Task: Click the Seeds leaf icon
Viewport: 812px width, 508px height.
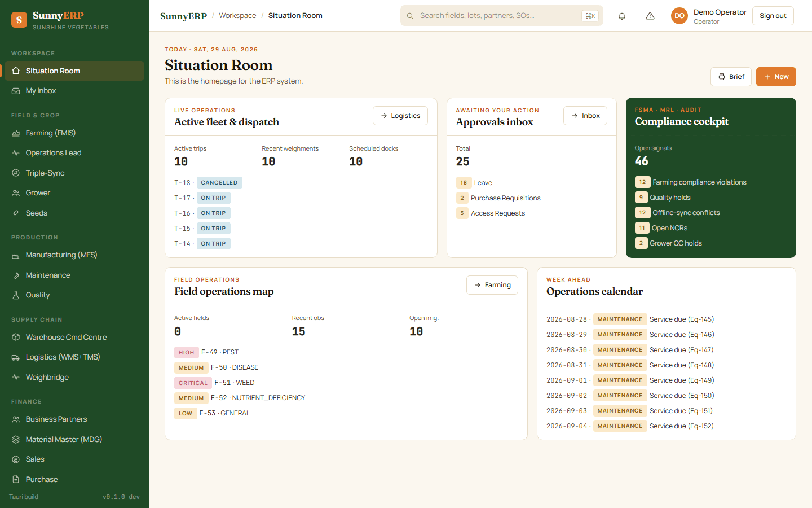Action: coord(16,213)
